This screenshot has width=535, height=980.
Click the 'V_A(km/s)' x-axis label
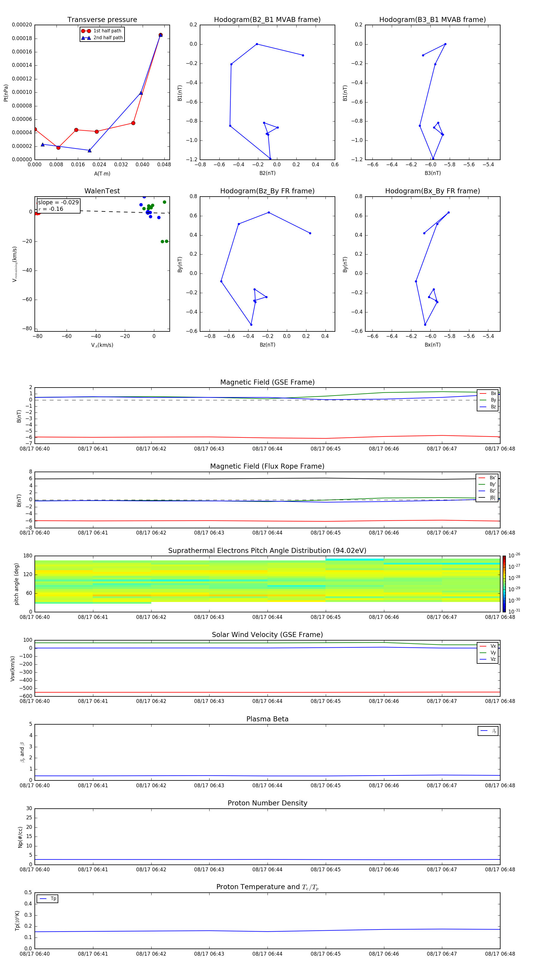[x=102, y=345]
